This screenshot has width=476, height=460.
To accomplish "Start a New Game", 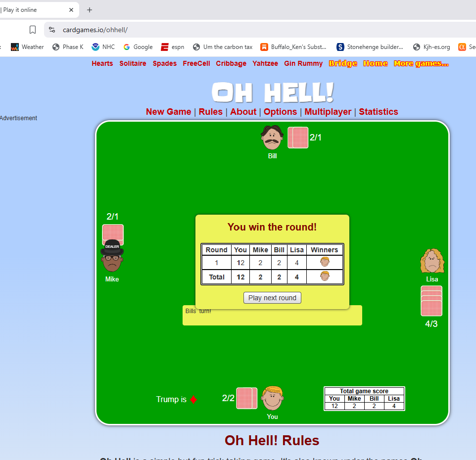I will pyautogui.click(x=169, y=112).
